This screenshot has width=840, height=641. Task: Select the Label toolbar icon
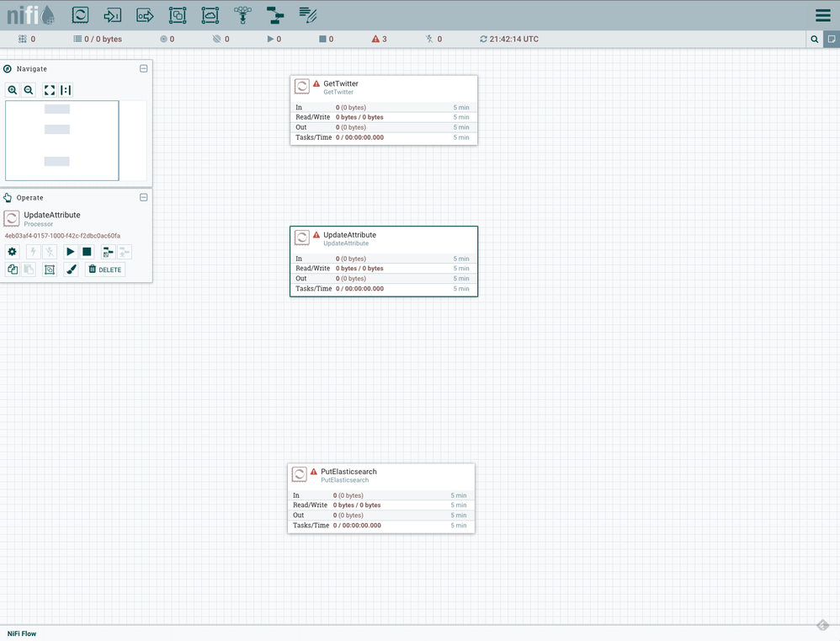pos(307,14)
